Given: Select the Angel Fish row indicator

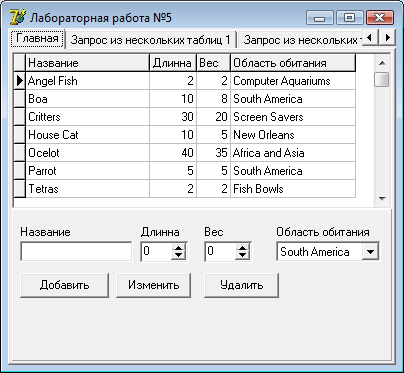Looking at the screenshot, I should click(x=20, y=81).
